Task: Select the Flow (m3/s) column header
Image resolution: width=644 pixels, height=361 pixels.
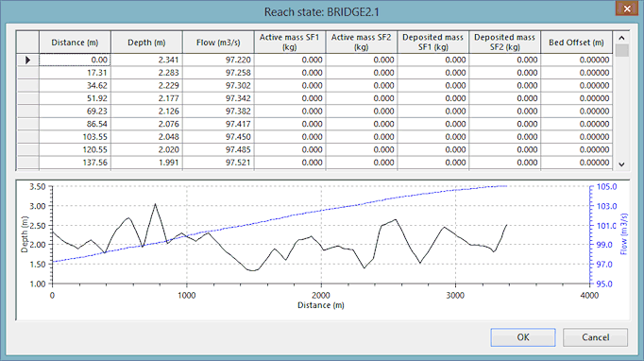Action: pos(218,43)
